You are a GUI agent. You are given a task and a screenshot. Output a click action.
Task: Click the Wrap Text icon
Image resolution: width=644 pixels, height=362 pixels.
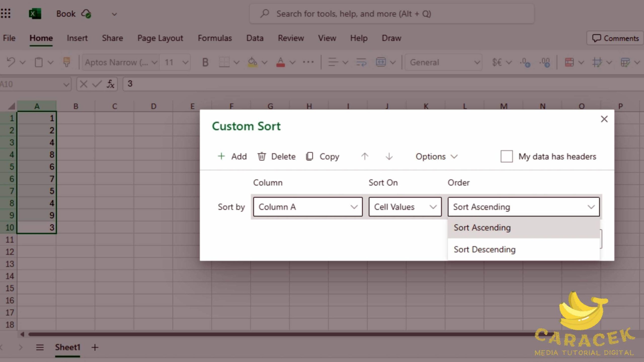click(361, 62)
